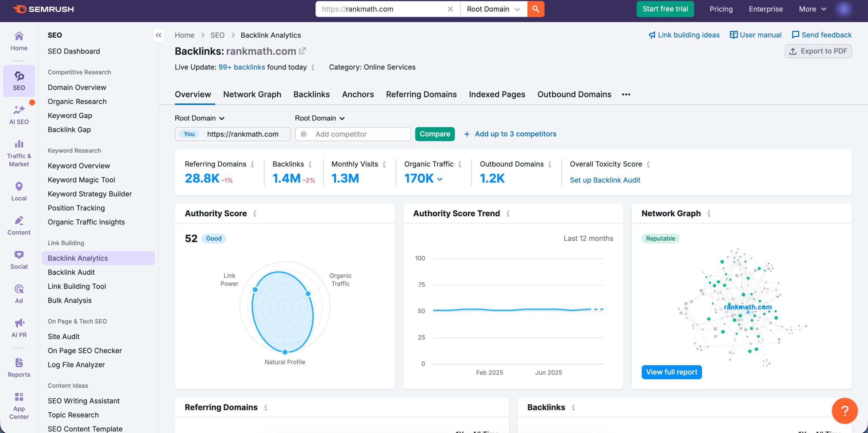Click the orange search magnifier icon
868x433 pixels.
tap(536, 9)
